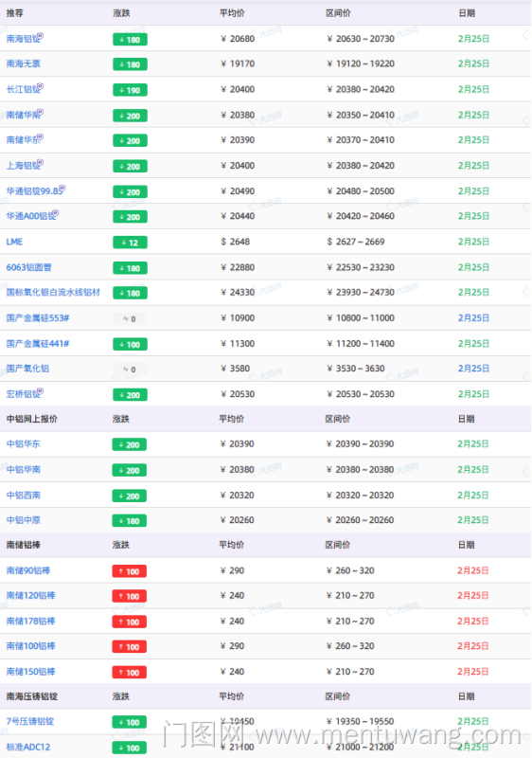
Task: Click the green 100 badge for 国产金属硅441#
Action: click(x=130, y=345)
